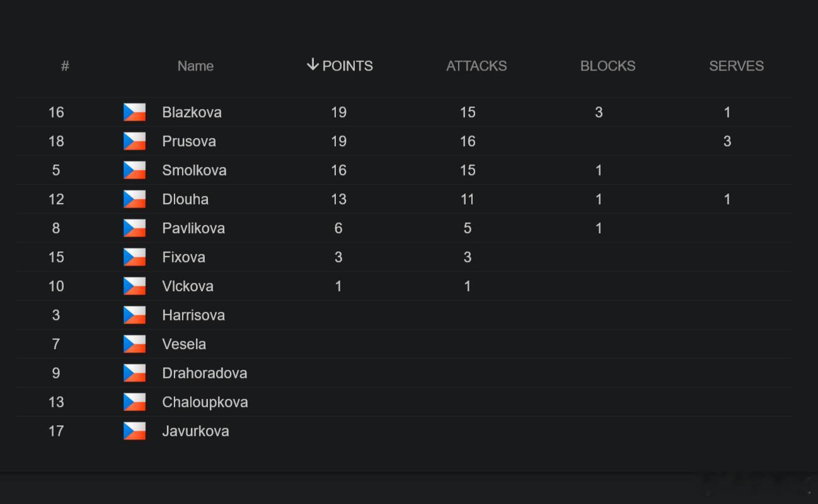Click the flag icon next to Prusova
818x504 pixels.
tap(134, 141)
